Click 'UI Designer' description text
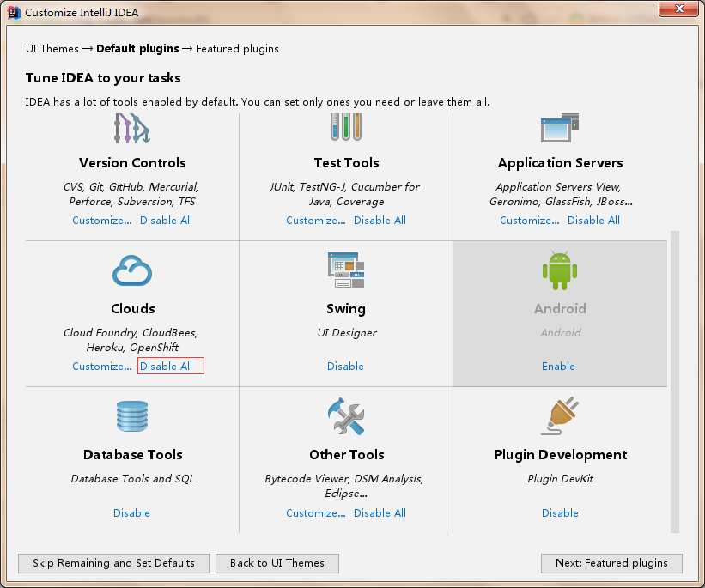The width and height of the screenshot is (705, 588). (347, 333)
